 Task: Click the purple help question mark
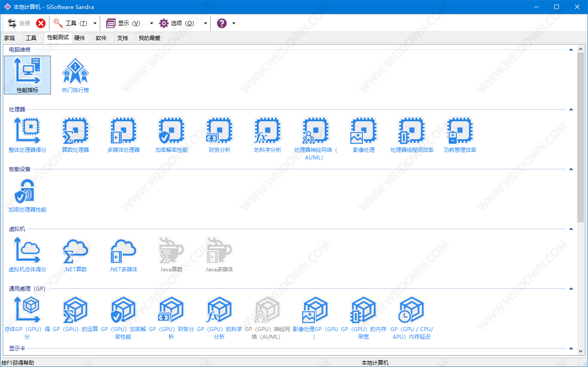222,23
